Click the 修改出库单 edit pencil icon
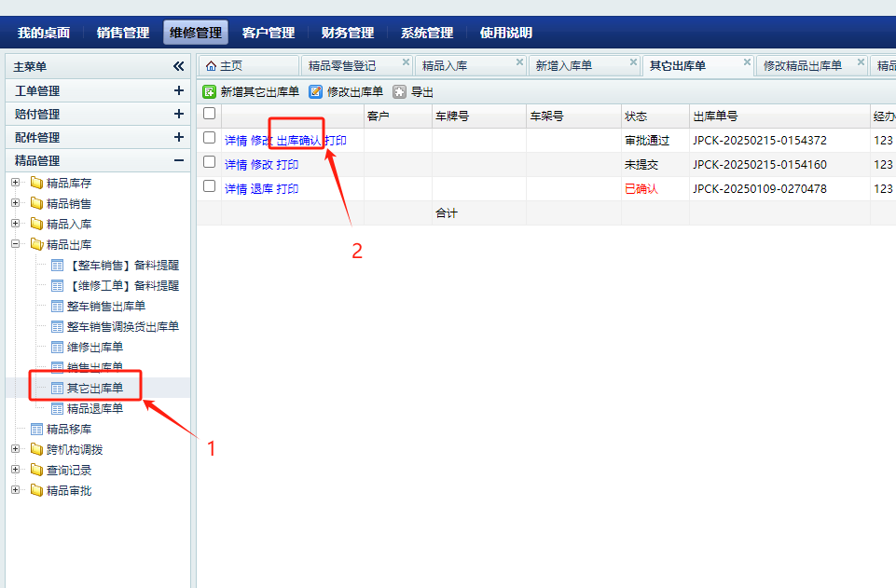 (x=316, y=92)
